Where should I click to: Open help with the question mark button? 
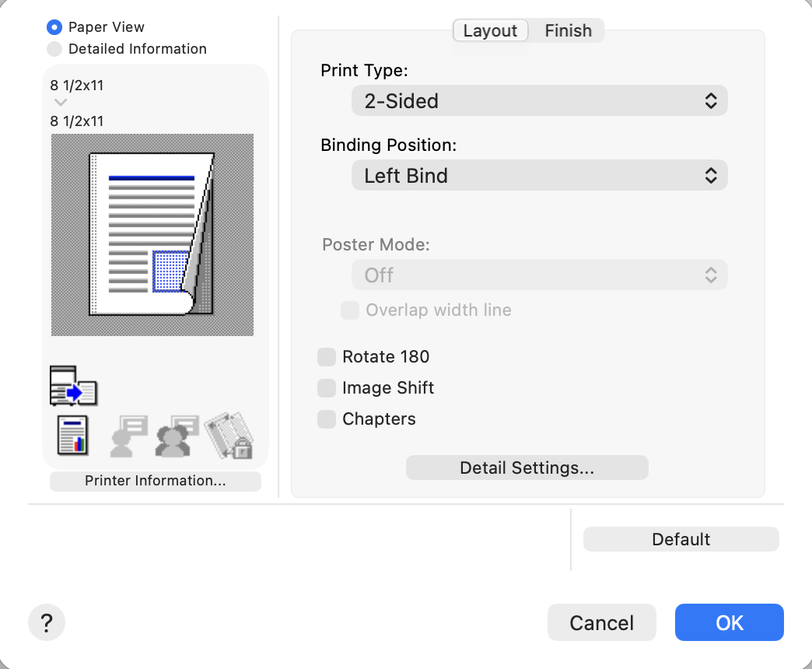[x=47, y=622]
